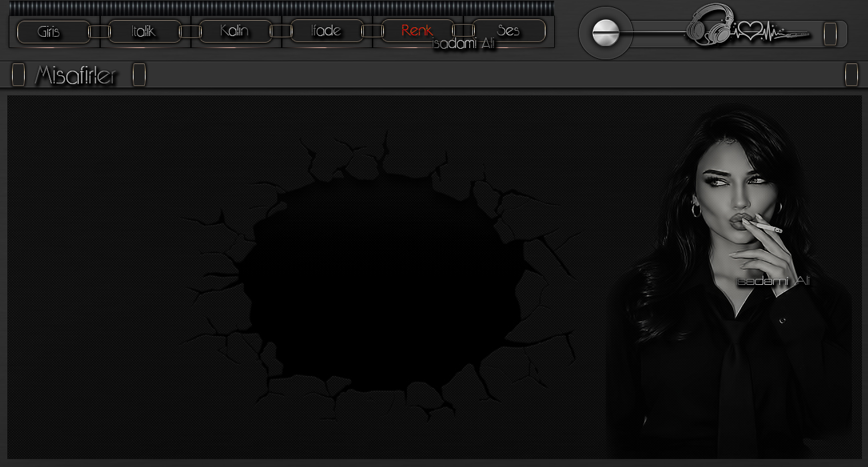Screen dimensions: 868x467
Task: Click small button right of Misafirler label
Action: pos(139,75)
